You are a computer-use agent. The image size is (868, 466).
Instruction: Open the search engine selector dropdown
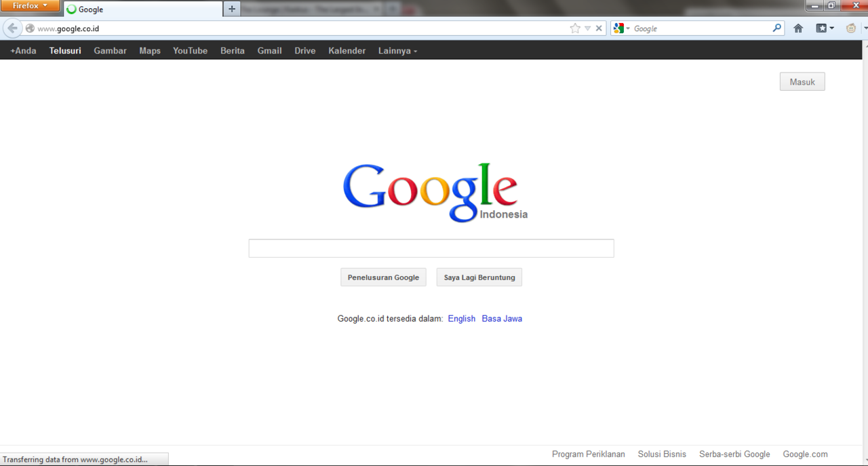[622, 28]
